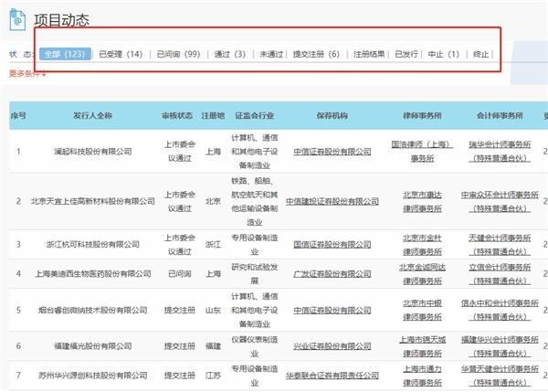Filter by 通过 (3) status
This screenshot has height=392, width=548.
click(x=230, y=54)
